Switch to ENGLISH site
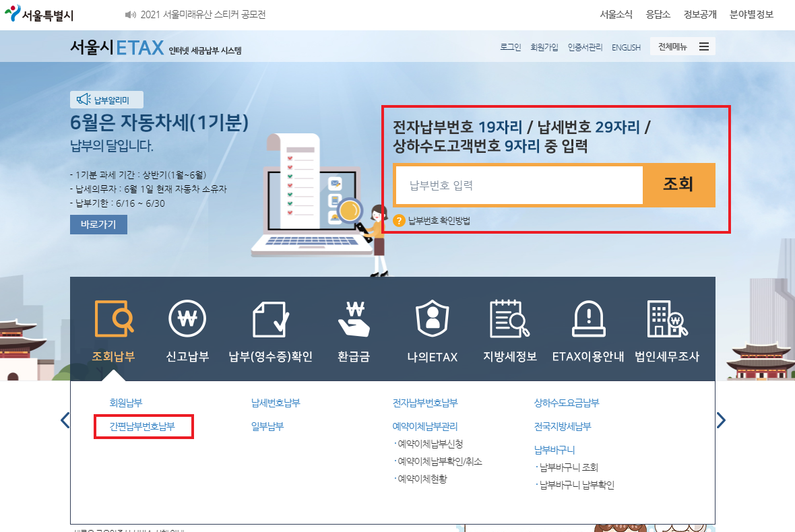Image resolution: width=795 pixels, height=532 pixels. (x=626, y=48)
